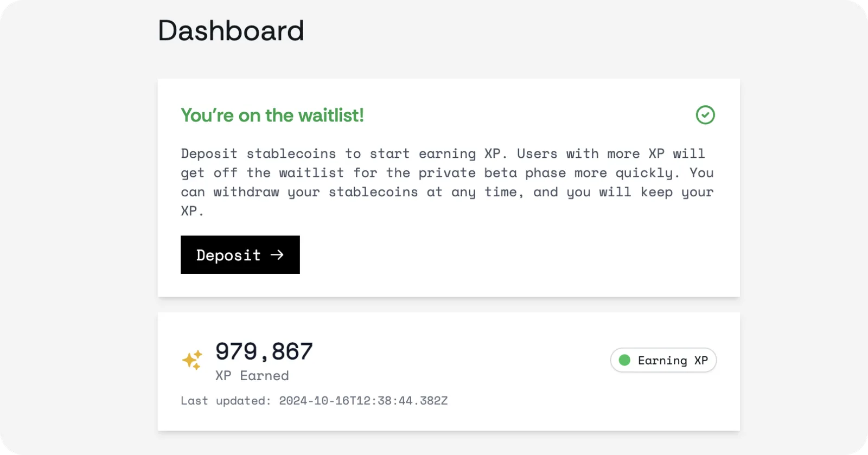Viewport: 868px width, 455px height.
Task: Click the word Deposit in the button
Action: [x=228, y=255]
